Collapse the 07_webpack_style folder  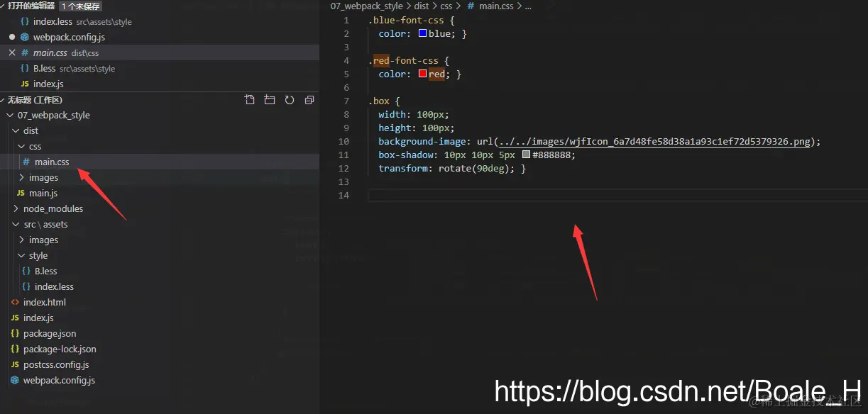click(10, 115)
